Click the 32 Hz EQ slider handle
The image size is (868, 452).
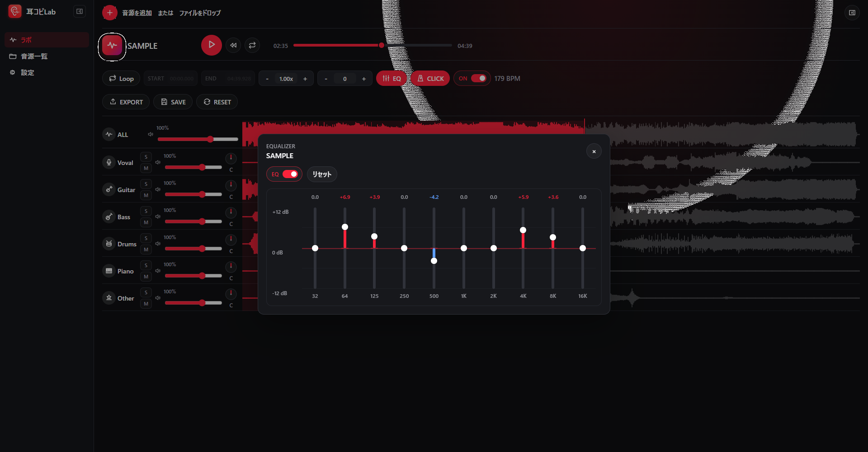315,248
